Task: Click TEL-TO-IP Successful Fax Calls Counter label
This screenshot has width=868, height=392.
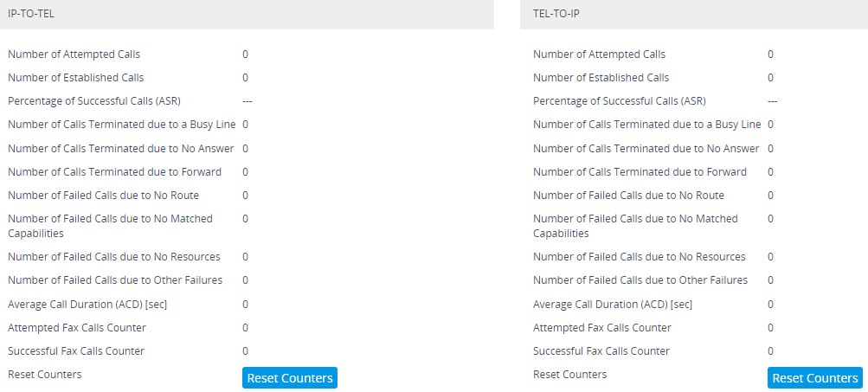Action: click(601, 351)
